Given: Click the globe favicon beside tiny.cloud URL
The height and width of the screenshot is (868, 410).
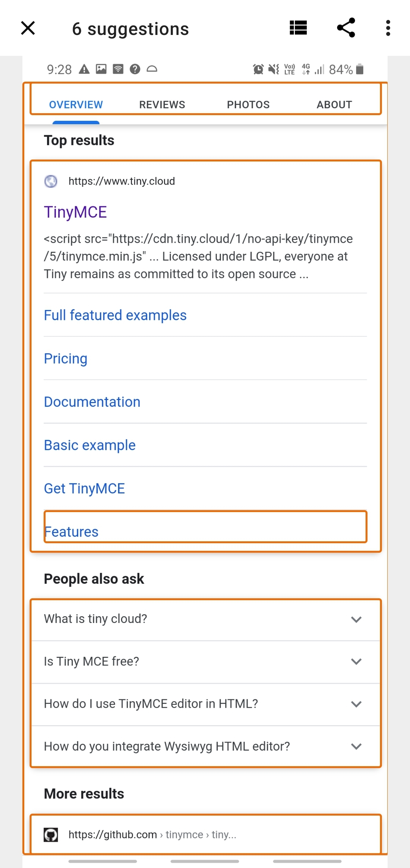Looking at the screenshot, I should (51, 181).
